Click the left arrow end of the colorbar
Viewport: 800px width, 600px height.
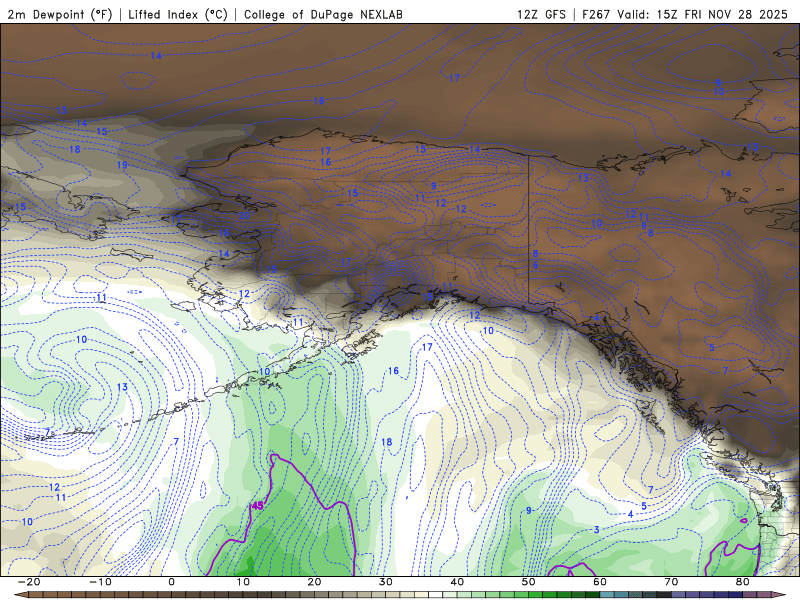pyautogui.click(x=20, y=595)
